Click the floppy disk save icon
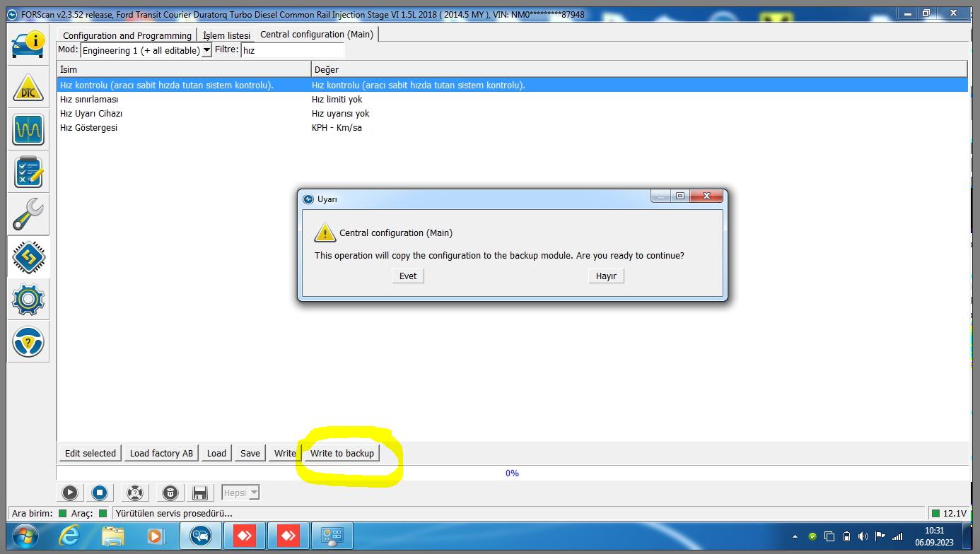This screenshot has height=554, width=980. [x=199, y=493]
